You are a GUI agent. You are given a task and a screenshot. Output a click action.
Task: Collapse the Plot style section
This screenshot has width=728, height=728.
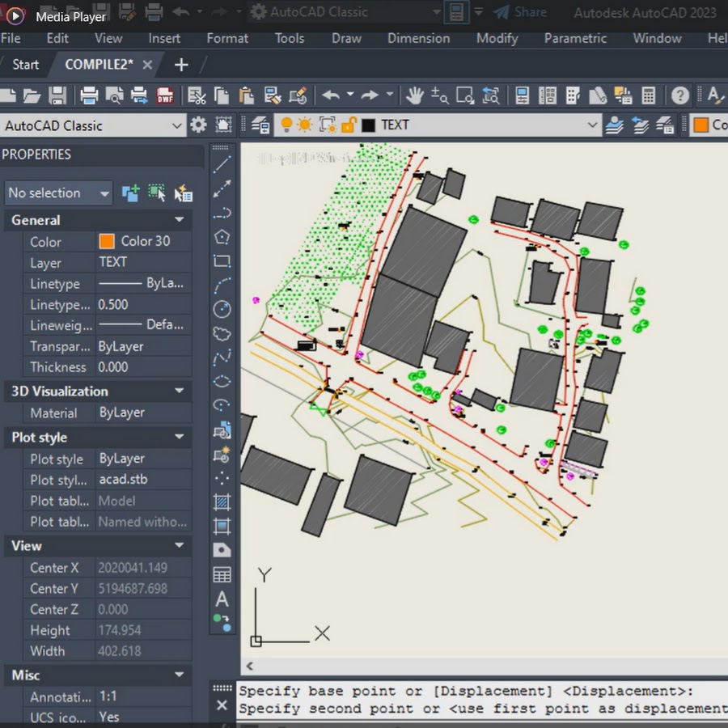pos(180,437)
